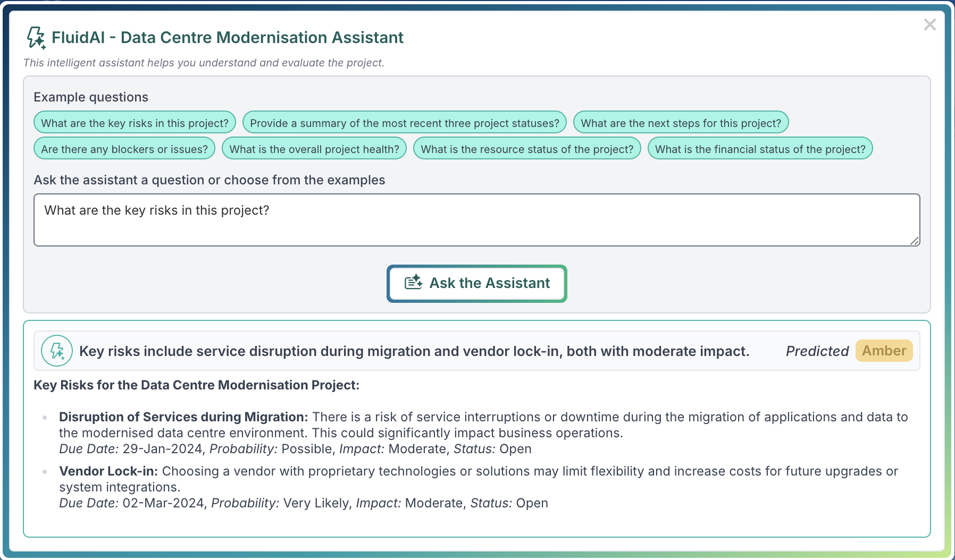The width and height of the screenshot is (955, 560).
Task: Click the 'Key risks include service disruption' summary
Action: coord(414,351)
